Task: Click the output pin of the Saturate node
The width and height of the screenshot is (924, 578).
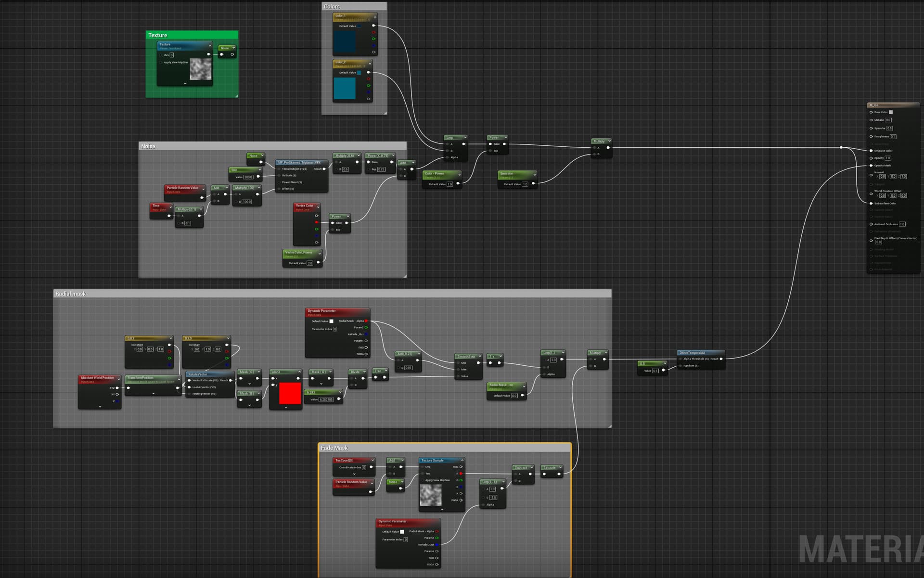Action: click(559, 474)
